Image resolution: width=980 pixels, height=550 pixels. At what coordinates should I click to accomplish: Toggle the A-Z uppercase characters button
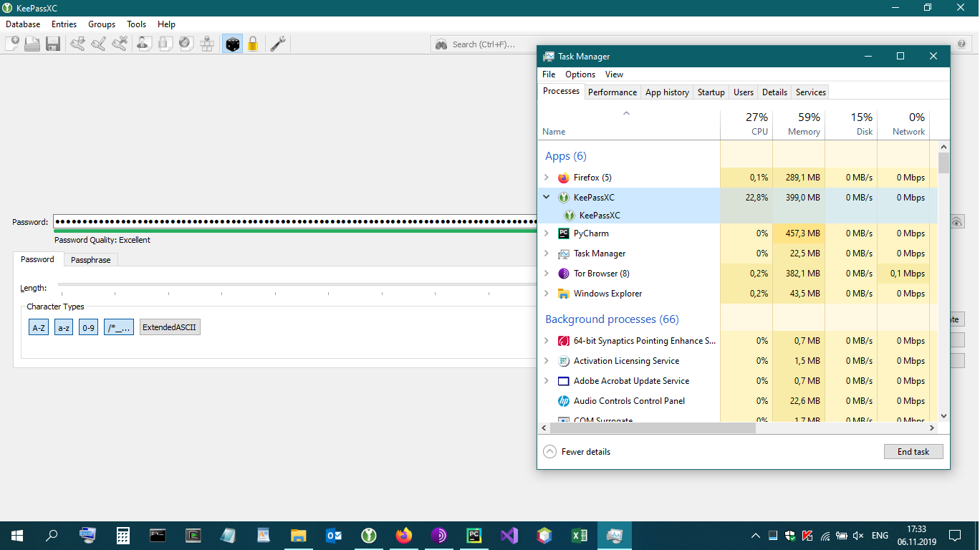tap(39, 327)
